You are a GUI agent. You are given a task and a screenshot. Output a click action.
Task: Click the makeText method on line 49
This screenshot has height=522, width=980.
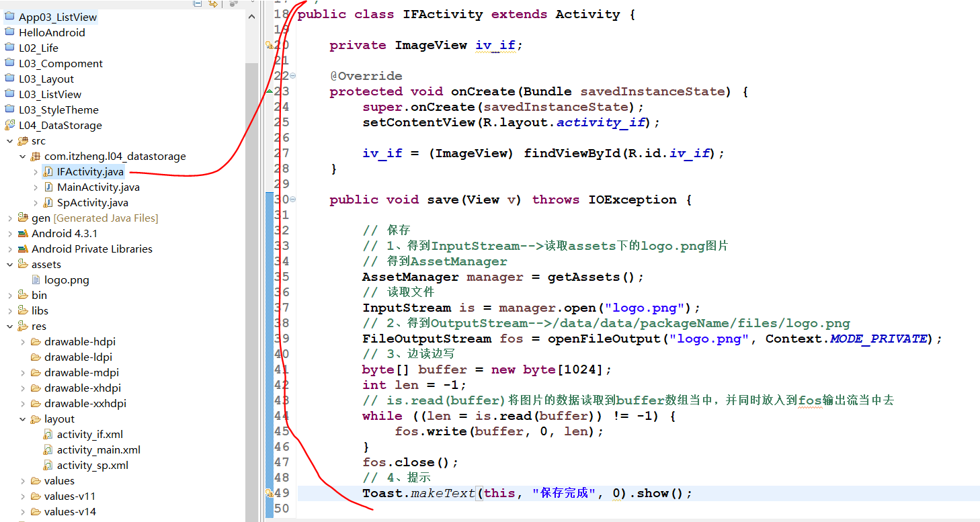pyautogui.click(x=443, y=493)
